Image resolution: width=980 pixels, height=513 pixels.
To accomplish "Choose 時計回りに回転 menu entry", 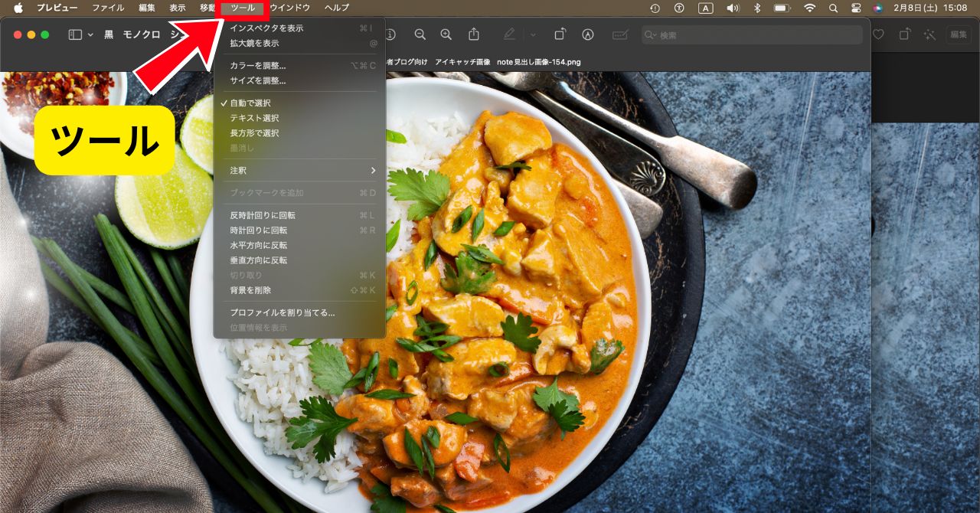I will (x=299, y=230).
